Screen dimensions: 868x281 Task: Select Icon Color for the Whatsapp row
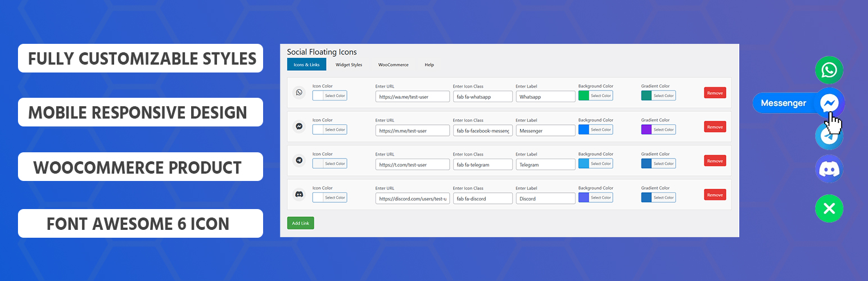coord(329,96)
